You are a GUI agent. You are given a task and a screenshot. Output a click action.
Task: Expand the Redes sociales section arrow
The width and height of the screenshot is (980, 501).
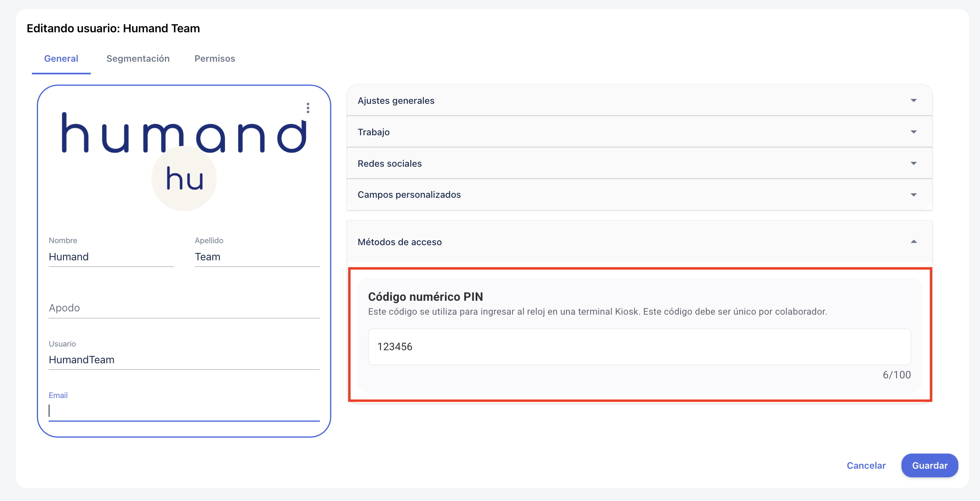[913, 163]
